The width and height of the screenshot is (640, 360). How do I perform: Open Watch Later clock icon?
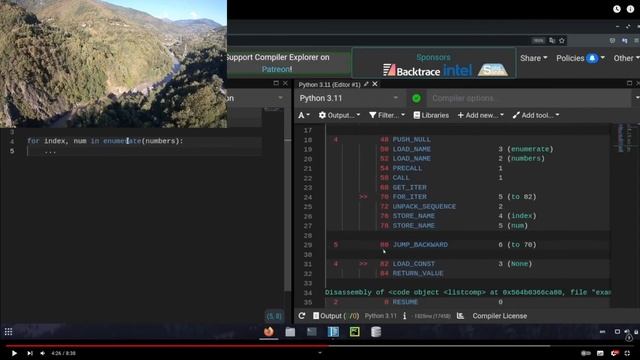point(617,9)
